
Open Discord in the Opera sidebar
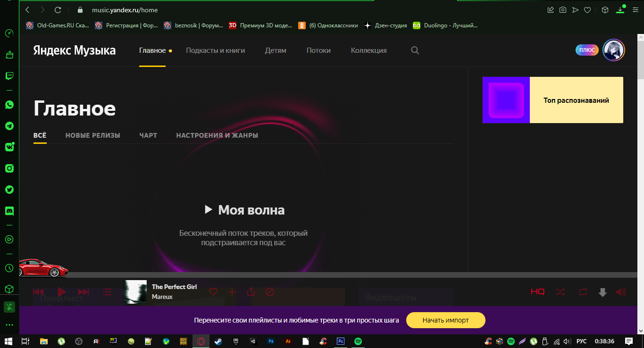point(9,211)
